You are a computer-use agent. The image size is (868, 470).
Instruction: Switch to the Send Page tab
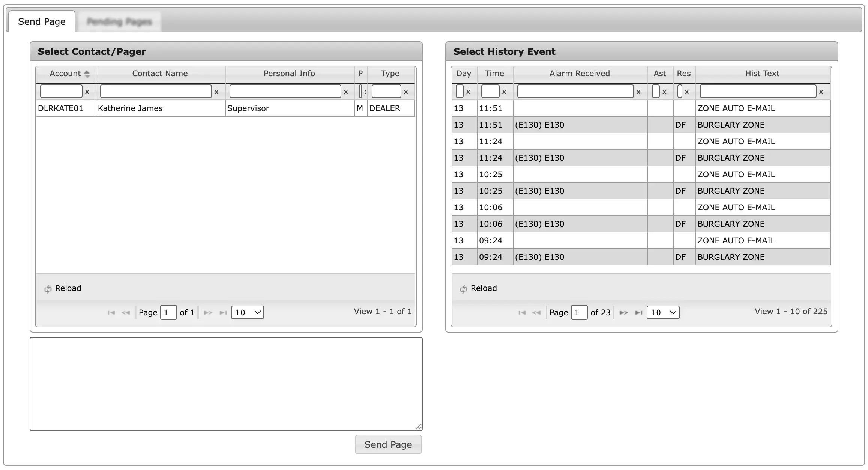(x=42, y=22)
